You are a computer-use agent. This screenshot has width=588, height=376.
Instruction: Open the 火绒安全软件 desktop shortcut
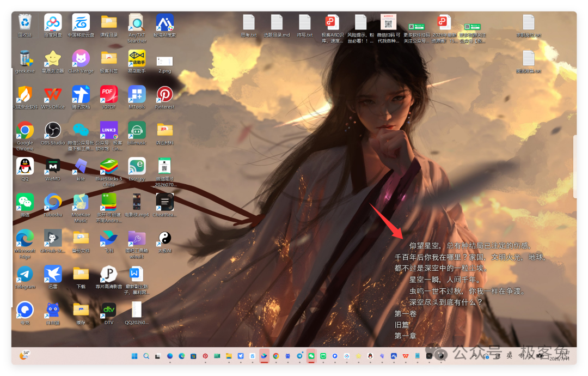(x=24, y=98)
